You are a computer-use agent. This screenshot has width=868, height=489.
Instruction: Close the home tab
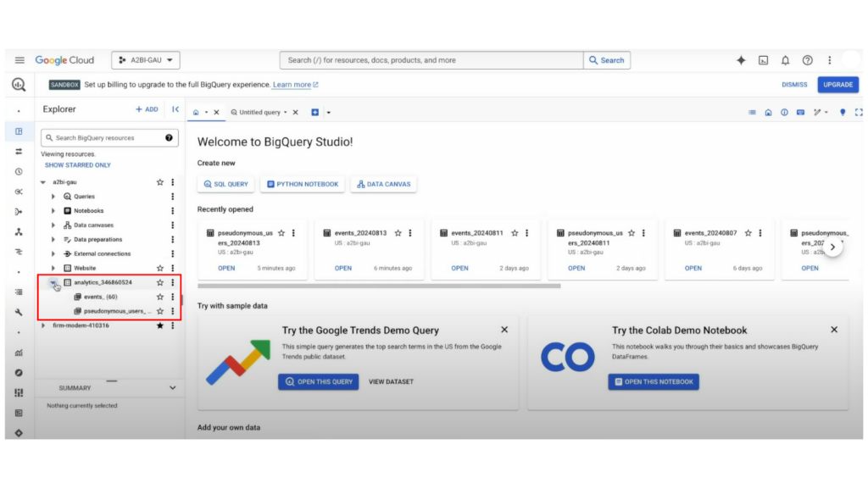click(x=216, y=113)
